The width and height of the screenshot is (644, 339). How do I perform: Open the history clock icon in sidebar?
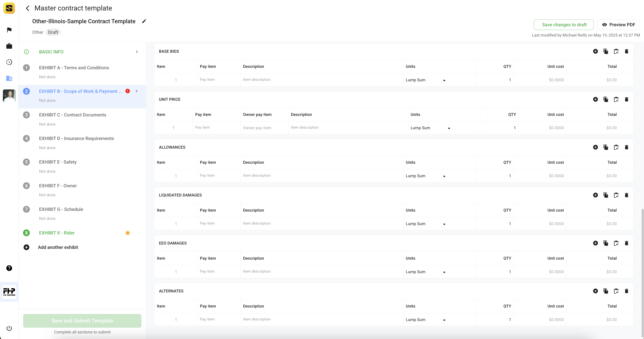tap(9, 62)
